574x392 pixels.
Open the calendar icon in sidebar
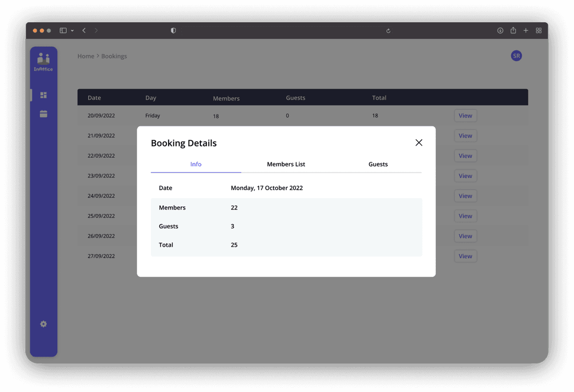(x=44, y=114)
